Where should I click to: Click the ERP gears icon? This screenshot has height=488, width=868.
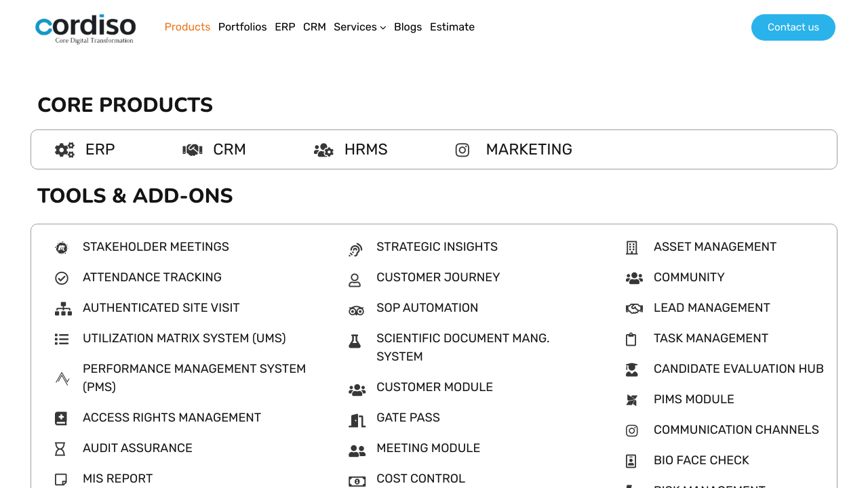point(64,150)
